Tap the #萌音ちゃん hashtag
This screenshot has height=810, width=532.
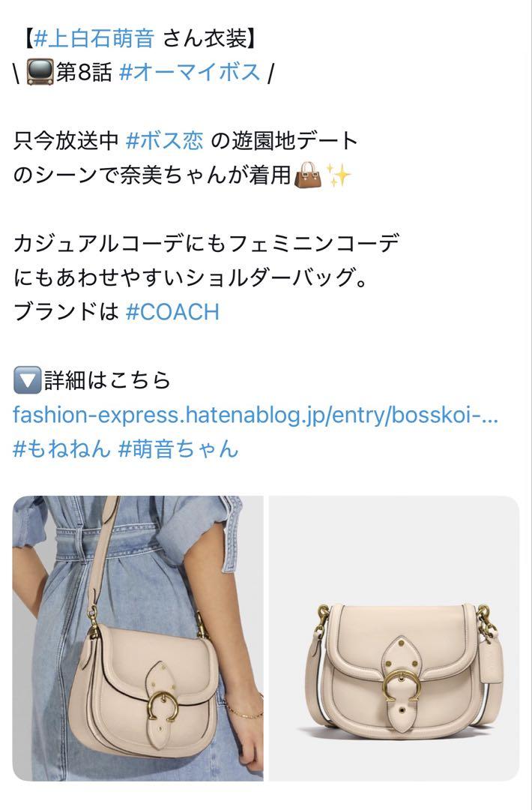[178, 449]
